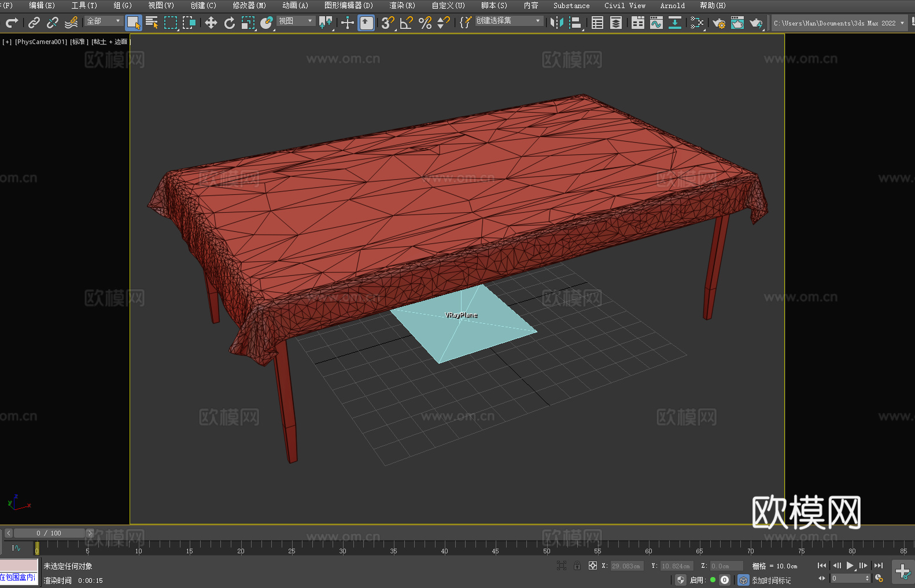Click the Select and Place tool
Image resolution: width=915 pixels, height=588 pixels.
[x=267, y=23]
